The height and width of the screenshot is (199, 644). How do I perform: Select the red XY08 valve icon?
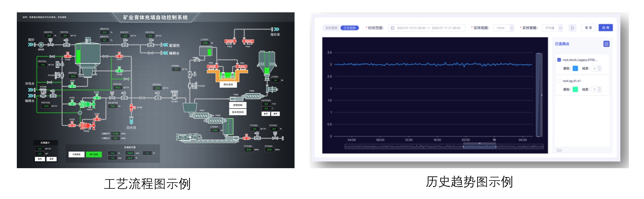(67, 55)
